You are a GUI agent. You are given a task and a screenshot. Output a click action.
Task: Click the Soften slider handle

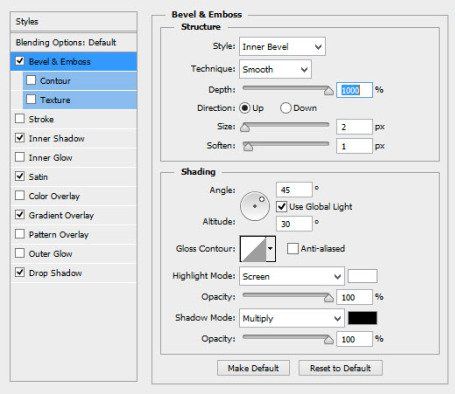(248, 146)
